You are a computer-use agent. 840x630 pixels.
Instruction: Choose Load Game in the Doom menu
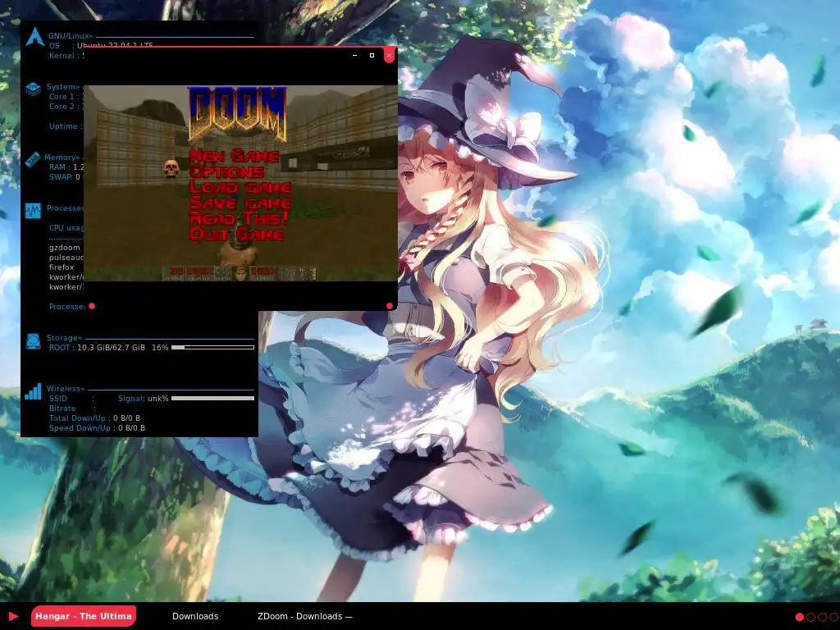coord(240,187)
